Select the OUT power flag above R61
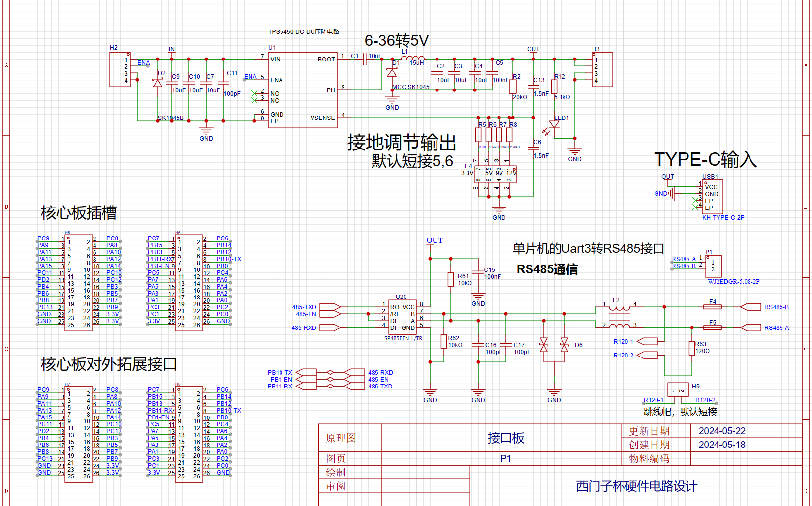 pos(435,240)
